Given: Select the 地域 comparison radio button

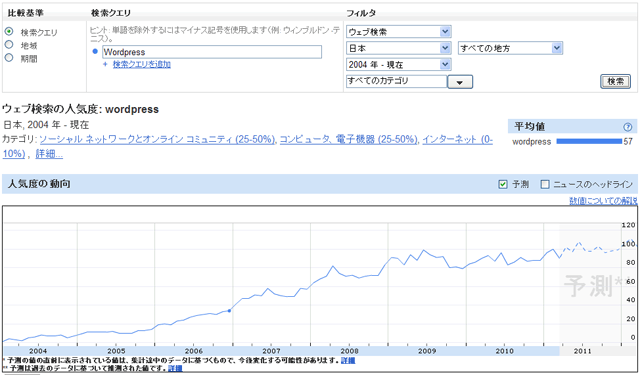Looking at the screenshot, I should click(9, 44).
